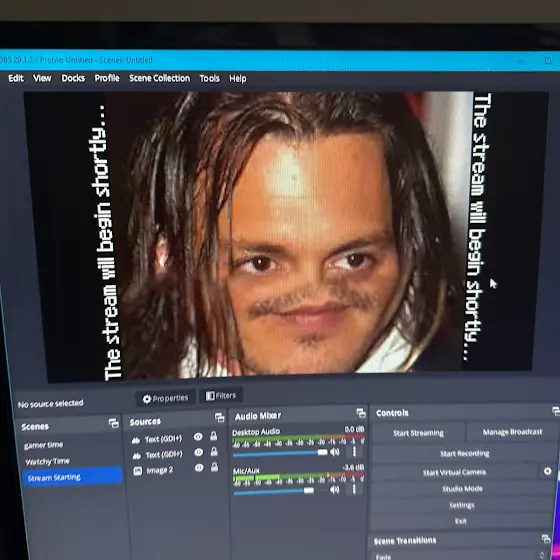The width and height of the screenshot is (560, 560).
Task: Toggle the lock on Image 2 source
Action: (x=214, y=467)
